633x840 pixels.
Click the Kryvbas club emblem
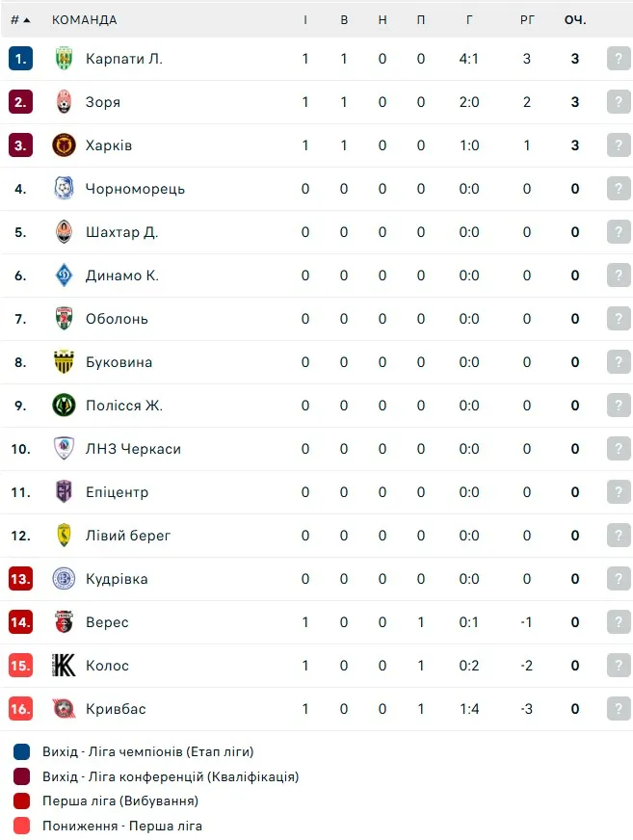(64, 709)
